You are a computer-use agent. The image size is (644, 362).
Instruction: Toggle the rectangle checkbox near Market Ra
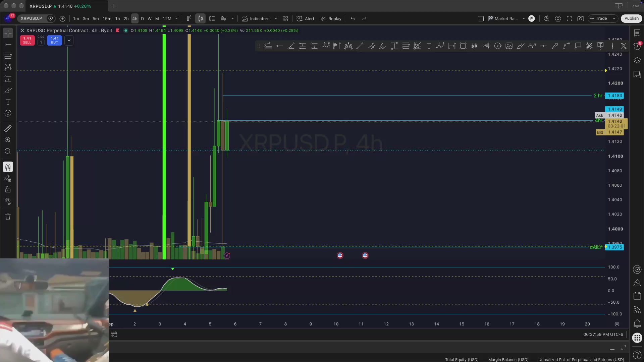click(481, 19)
